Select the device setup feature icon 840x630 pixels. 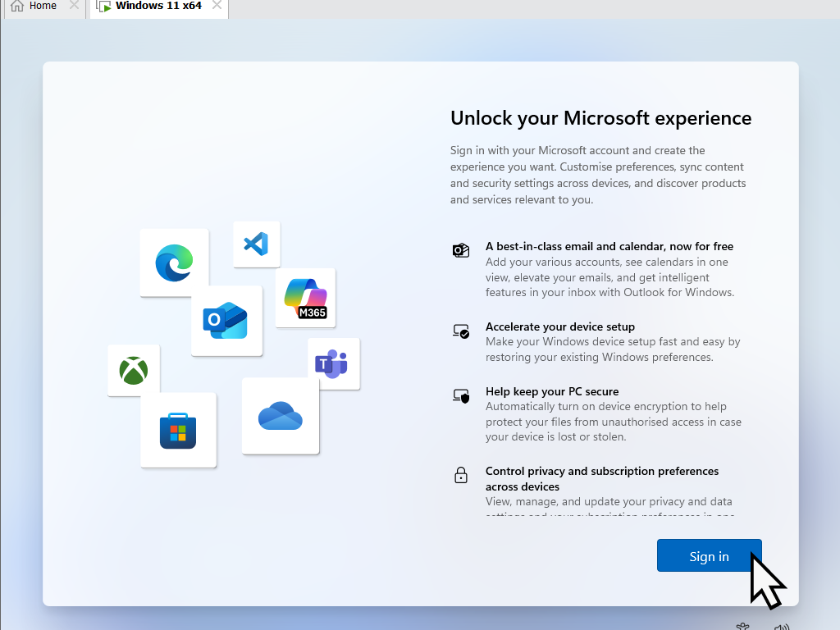pyautogui.click(x=461, y=331)
